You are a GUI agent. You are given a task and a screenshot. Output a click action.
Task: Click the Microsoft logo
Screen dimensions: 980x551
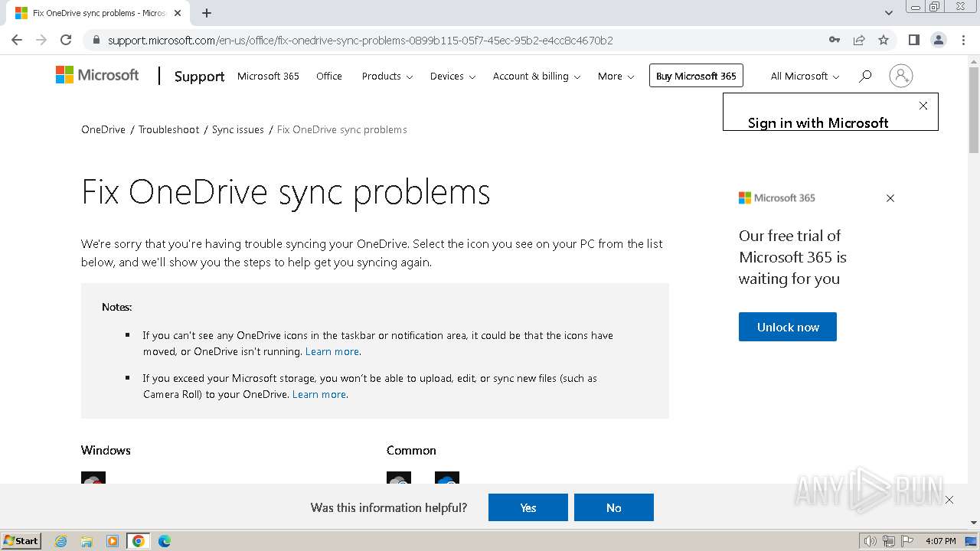(x=97, y=75)
